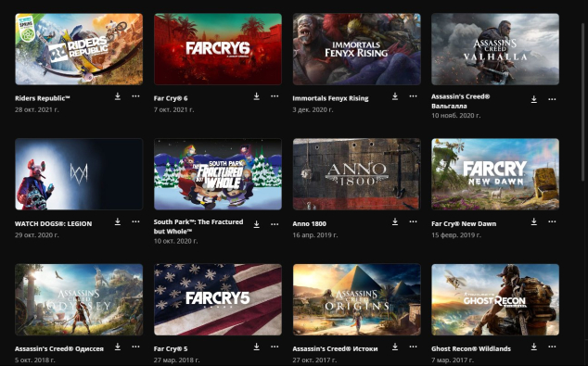The width and height of the screenshot is (588, 366).
Task: Open more options for Assassin's Creed Odyssey
Action: click(x=135, y=347)
